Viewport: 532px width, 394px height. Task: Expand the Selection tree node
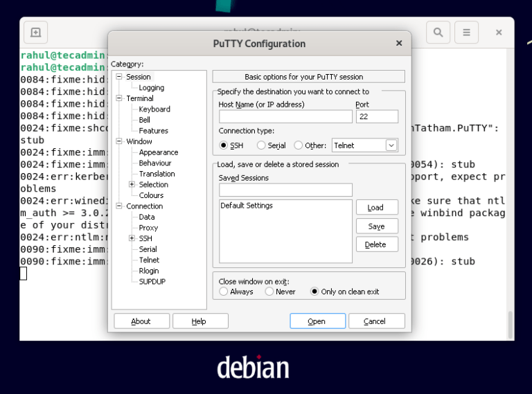point(132,184)
